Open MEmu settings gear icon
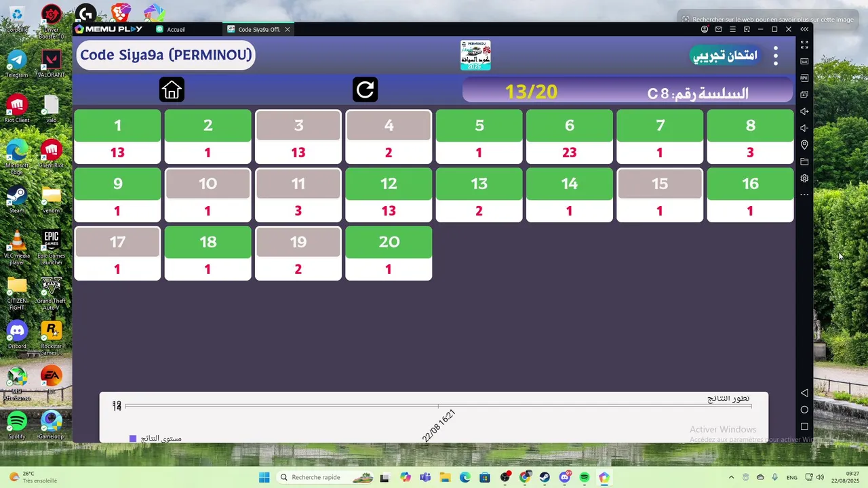The width and height of the screenshot is (868, 488). point(804,178)
